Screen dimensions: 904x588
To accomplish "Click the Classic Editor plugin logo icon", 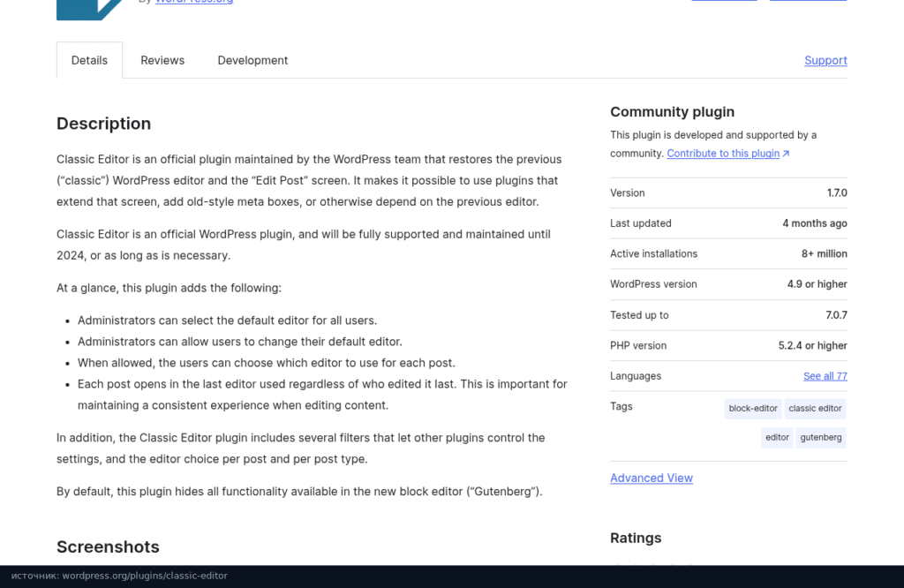I will click(x=89, y=10).
